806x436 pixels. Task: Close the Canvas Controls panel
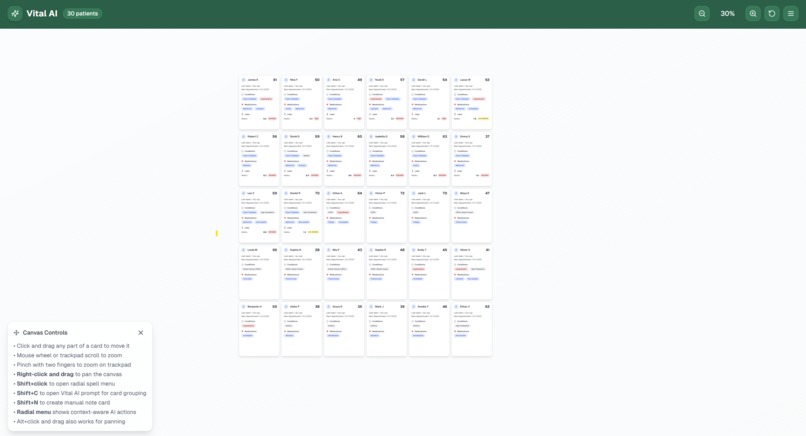click(140, 333)
